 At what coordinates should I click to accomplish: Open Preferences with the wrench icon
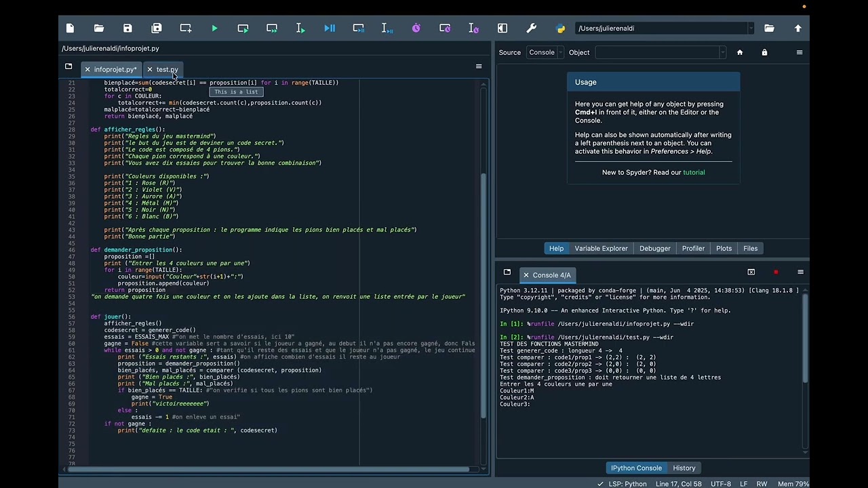[x=532, y=28]
